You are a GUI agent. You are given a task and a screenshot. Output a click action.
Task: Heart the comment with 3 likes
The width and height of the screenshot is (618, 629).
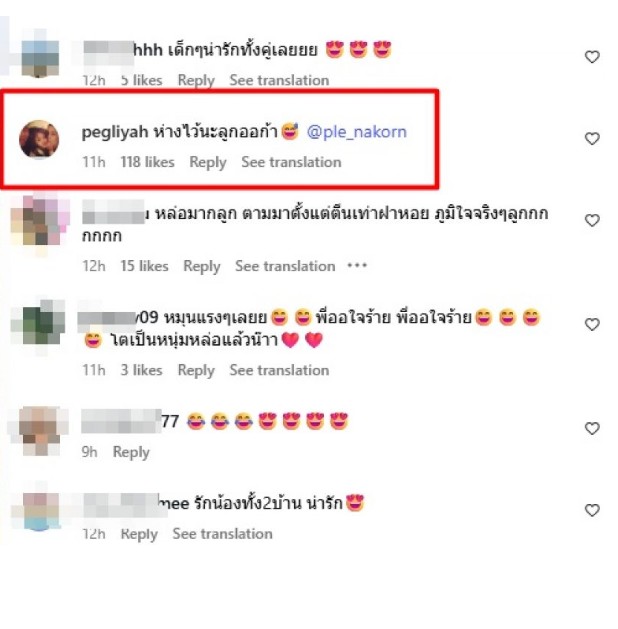click(592, 325)
